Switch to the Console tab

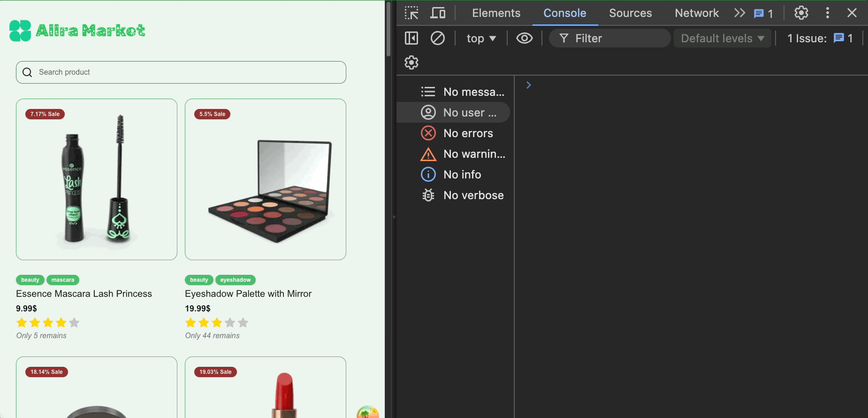(564, 13)
